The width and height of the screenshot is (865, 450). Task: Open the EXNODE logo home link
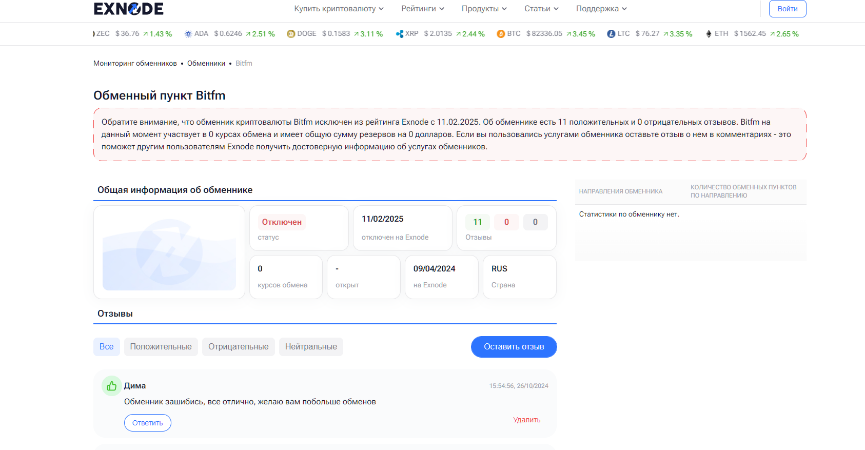[128, 9]
